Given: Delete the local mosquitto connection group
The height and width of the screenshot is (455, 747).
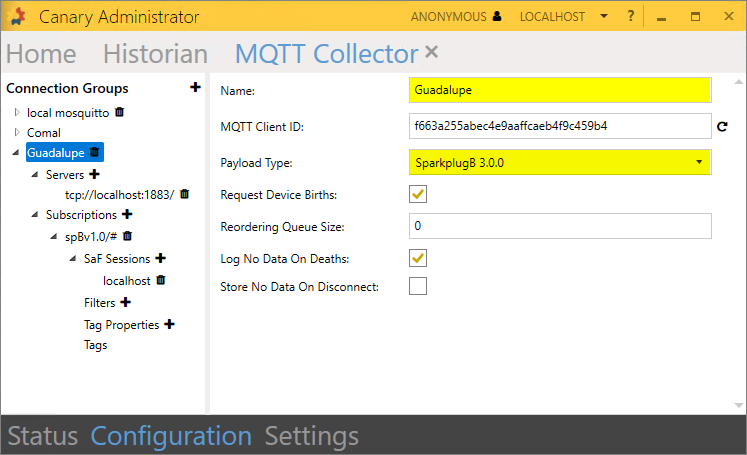Looking at the screenshot, I should [x=120, y=112].
